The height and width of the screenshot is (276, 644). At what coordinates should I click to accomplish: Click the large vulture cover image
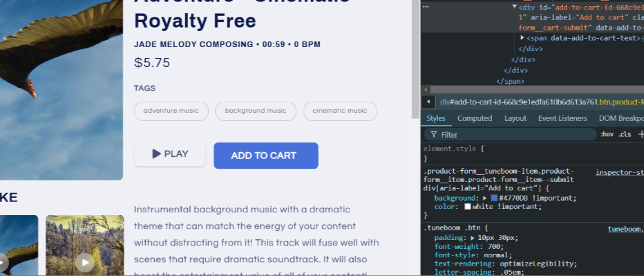pos(61,90)
